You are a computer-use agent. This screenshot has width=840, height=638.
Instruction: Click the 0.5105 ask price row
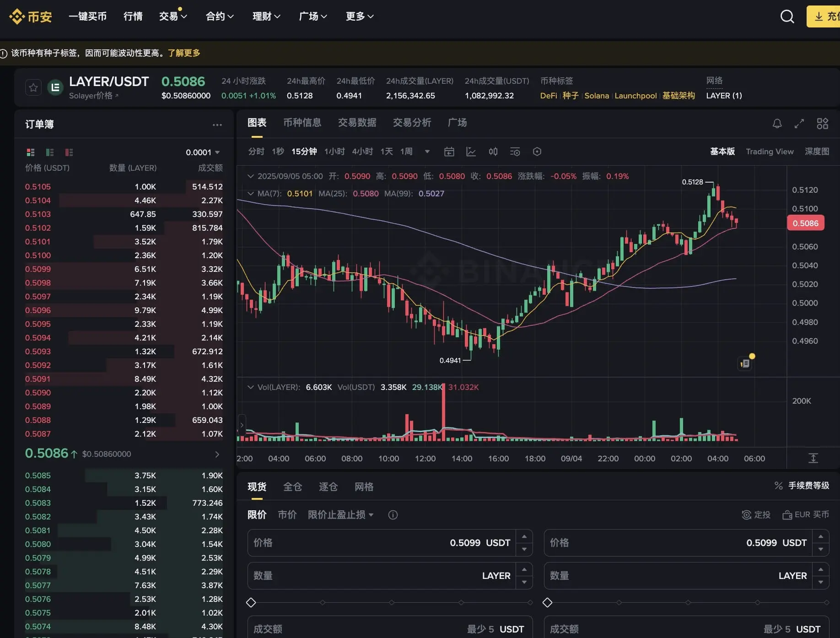pyautogui.click(x=124, y=187)
